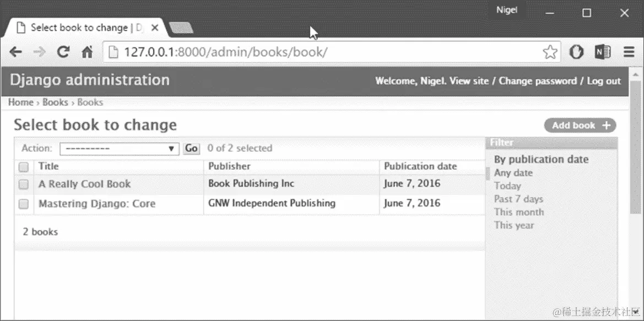Click June 7, 2016 for Mastering Django: Core
The height and width of the screenshot is (321, 644).
click(x=412, y=203)
